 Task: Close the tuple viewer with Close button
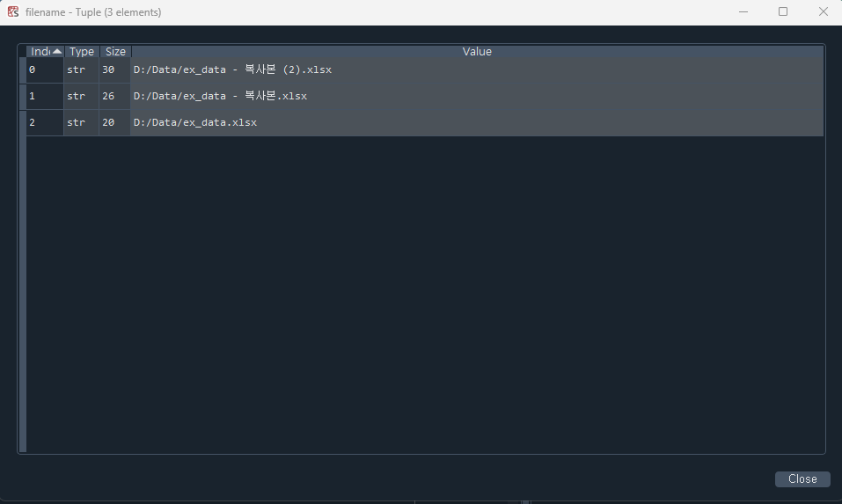click(x=802, y=478)
